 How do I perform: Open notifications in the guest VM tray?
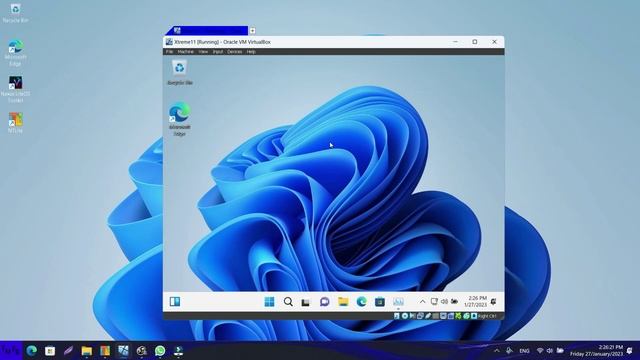493,302
